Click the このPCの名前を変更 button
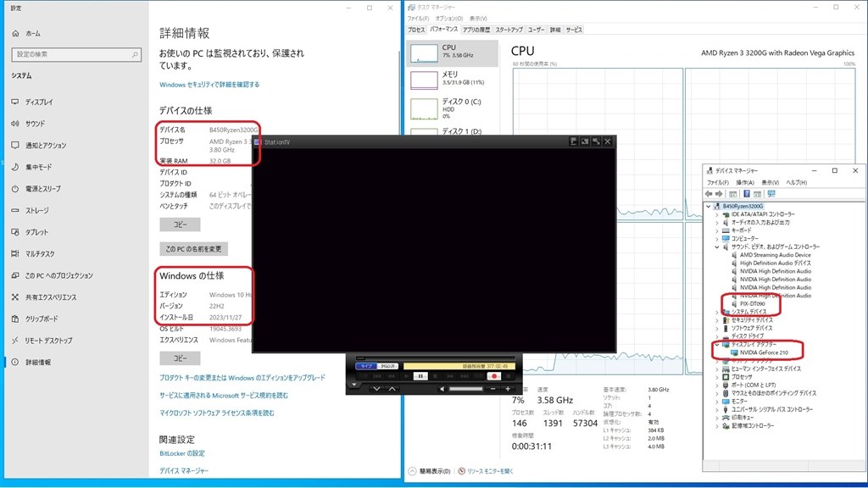The height and width of the screenshot is (488, 868). click(x=193, y=249)
